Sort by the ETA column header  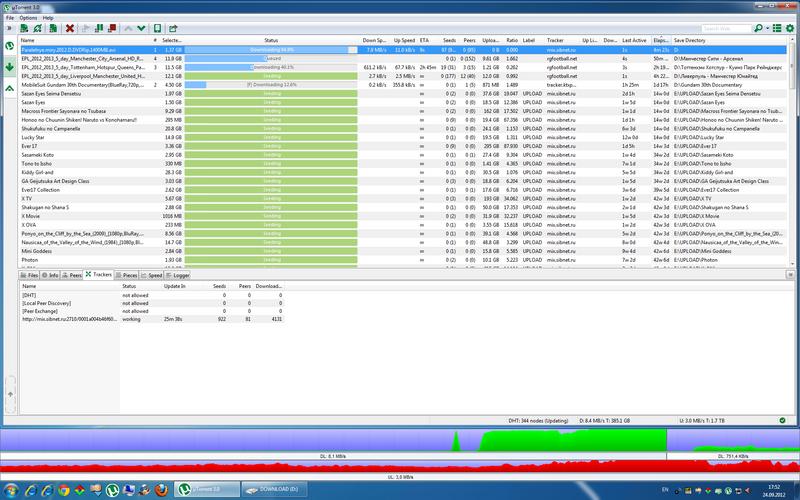[424, 40]
